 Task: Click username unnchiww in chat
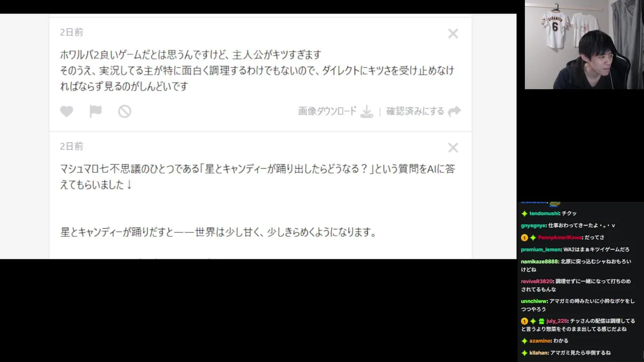(x=534, y=301)
